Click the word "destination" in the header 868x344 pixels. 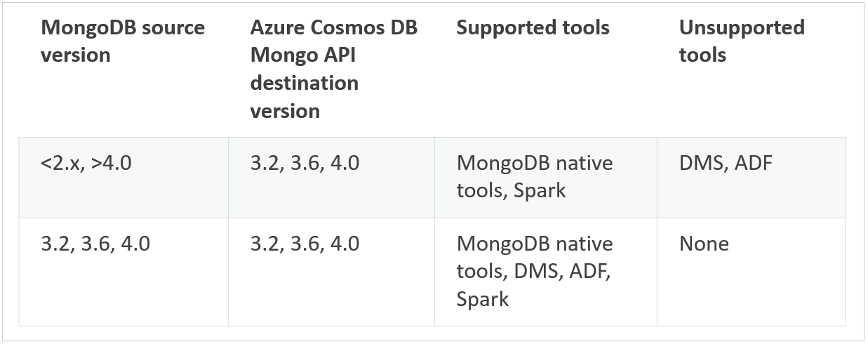coord(304,83)
